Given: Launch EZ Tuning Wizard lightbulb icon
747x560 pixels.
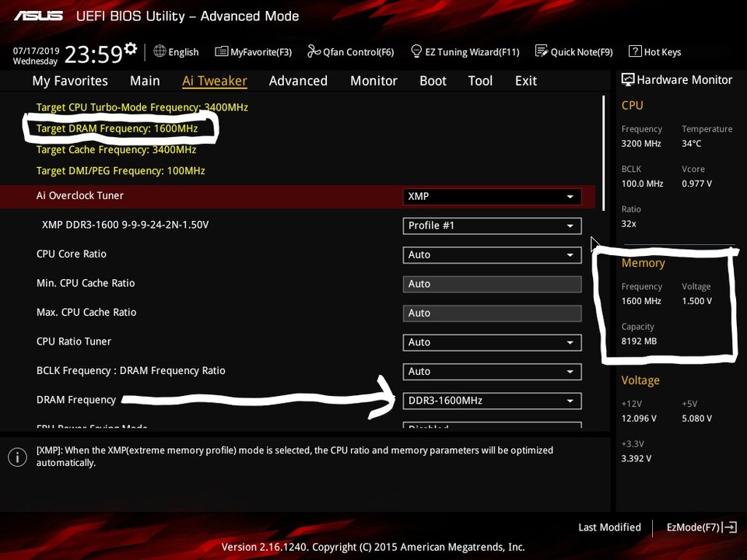Looking at the screenshot, I should tap(416, 52).
